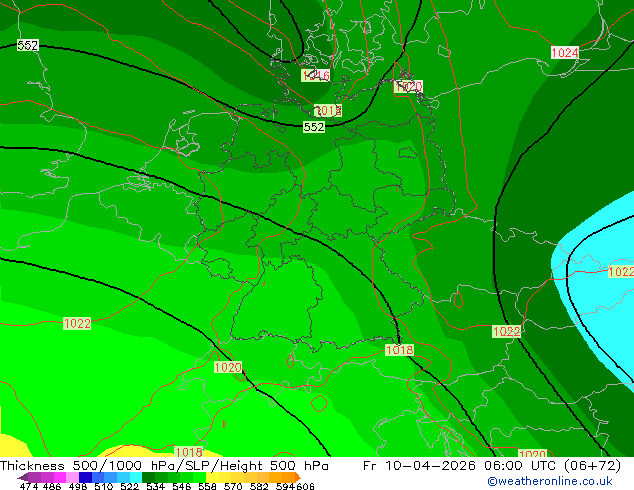Select the bright magenta legend swatch
The width and height of the screenshot is (634, 490).
click(x=60, y=477)
